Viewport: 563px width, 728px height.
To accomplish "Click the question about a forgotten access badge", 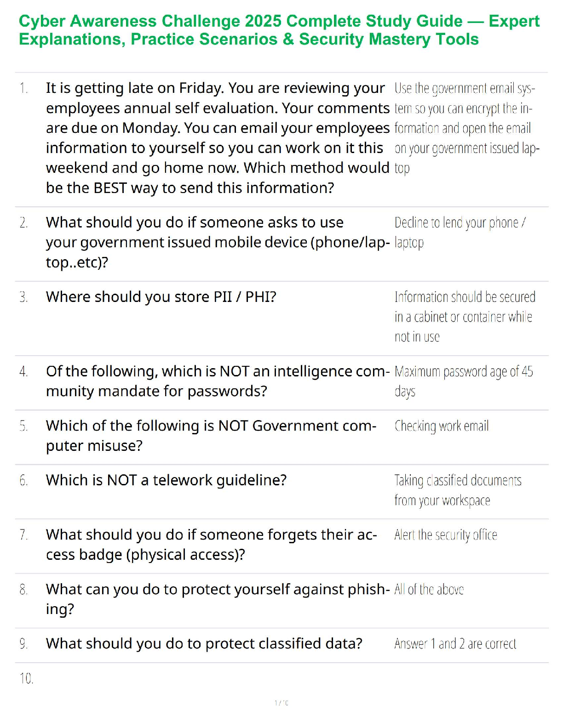I will (x=211, y=544).
